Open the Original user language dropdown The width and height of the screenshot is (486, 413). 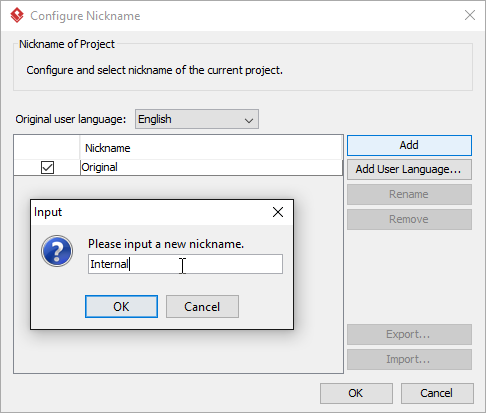coord(197,119)
